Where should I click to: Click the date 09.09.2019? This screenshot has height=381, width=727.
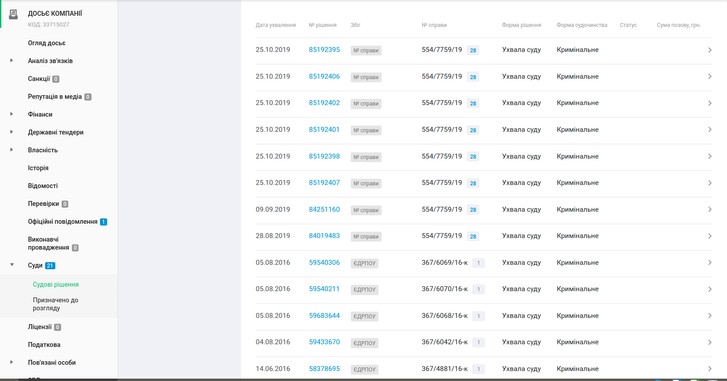point(273,210)
